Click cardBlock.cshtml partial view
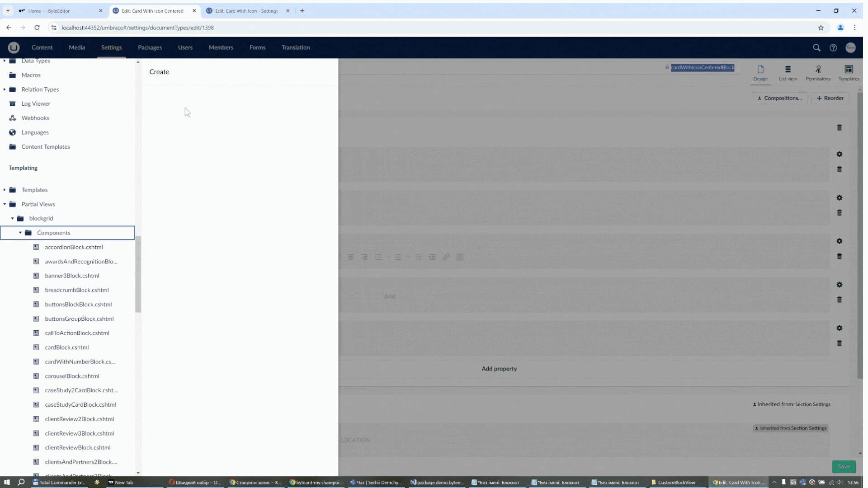Viewport: 868px width, 488px height. coord(67,347)
